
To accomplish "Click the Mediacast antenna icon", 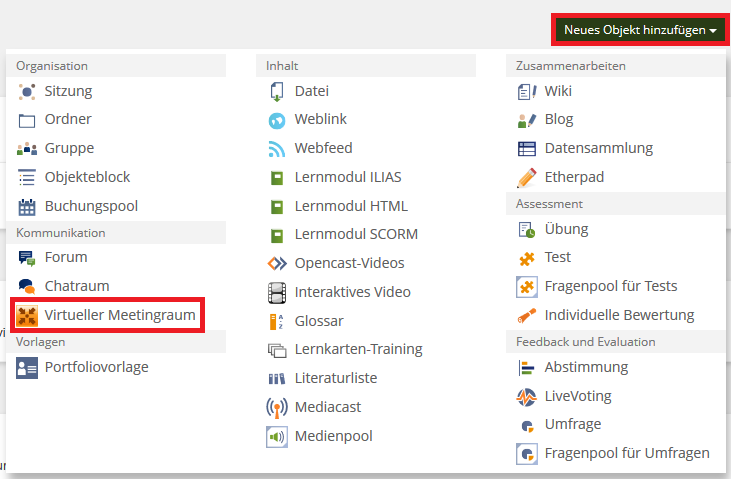I will [x=277, y=408].
